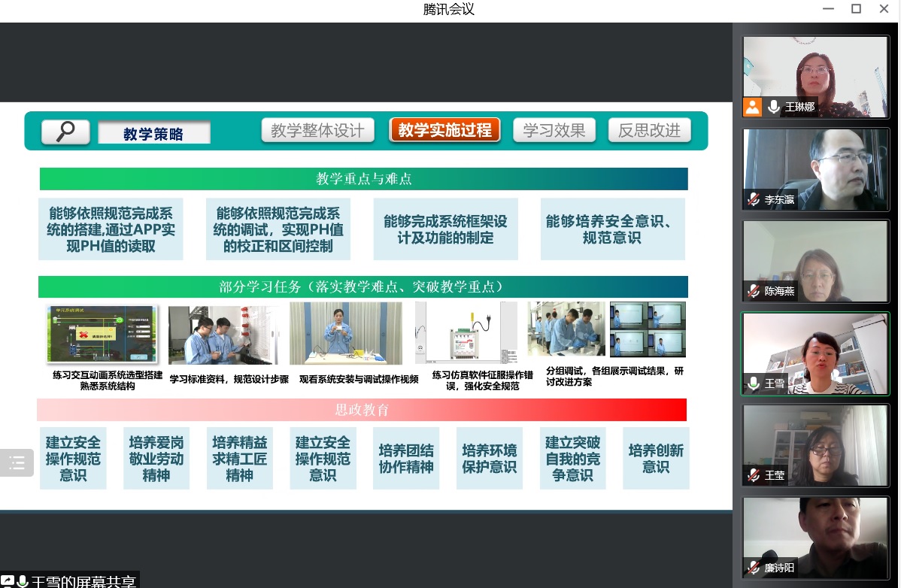901x588 pixels.
Task: Open the list panel icon on the left edge
Action: point(17,463)
